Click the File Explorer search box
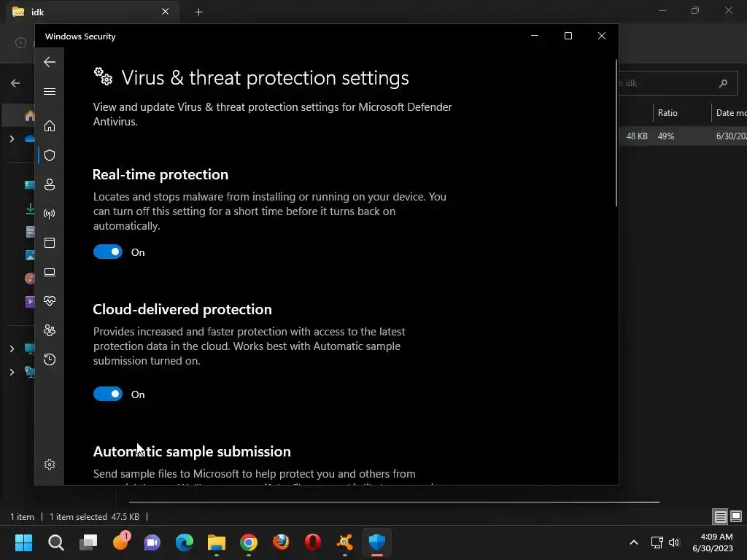 (x=678, y=83)
